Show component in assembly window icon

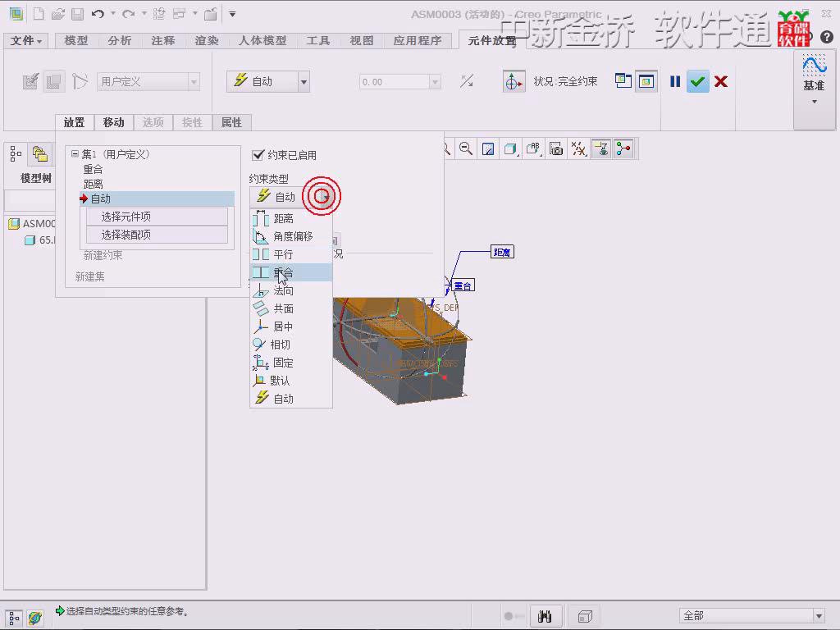click(x=646, y=81)
